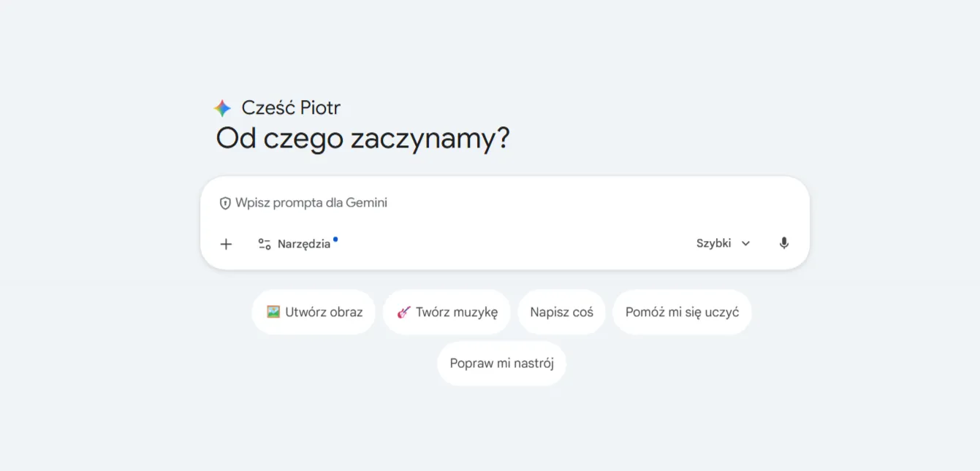This screenshot has width=980, height=471.
Task: Select the Pomóż mi się uczyć chip
Action: tap(681, 312)
